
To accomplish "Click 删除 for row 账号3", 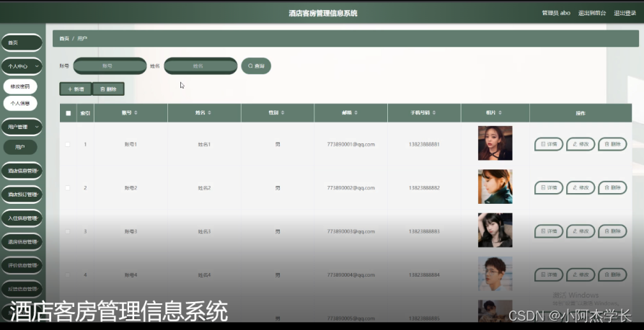I will click(612, 231).
